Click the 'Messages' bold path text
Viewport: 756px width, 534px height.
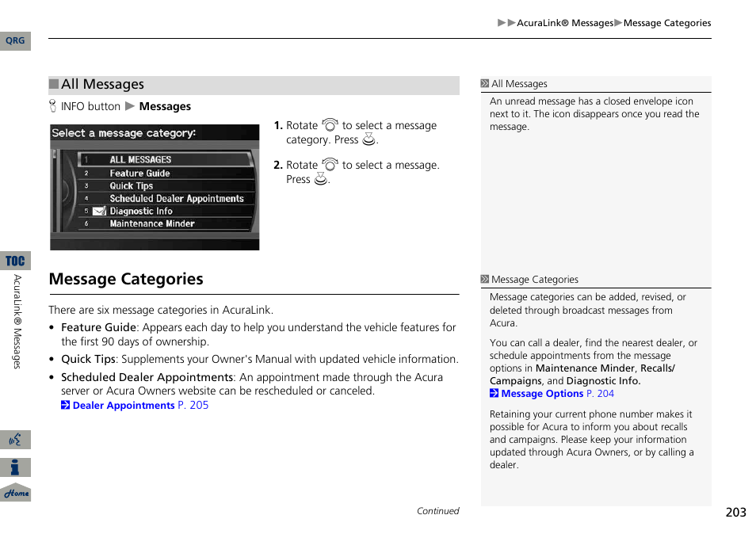click(x=165, y=106)
